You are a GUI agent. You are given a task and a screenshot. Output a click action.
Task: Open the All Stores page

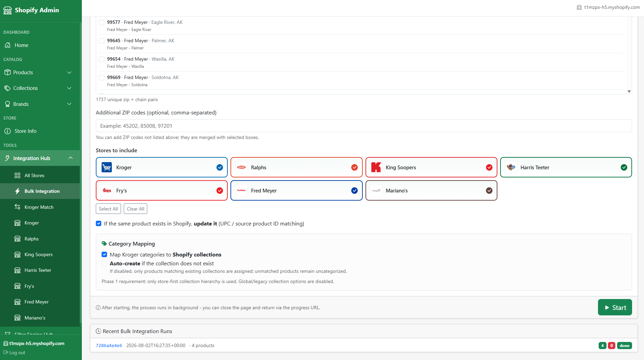[x=40, y=176]
